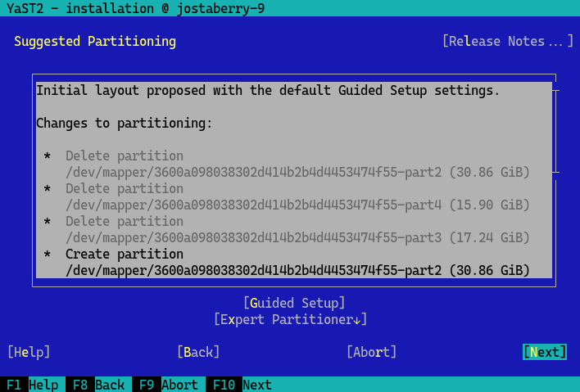580x392 pixels.
Task: Select the Create partition part2 entry
Action: pos(297,263)
